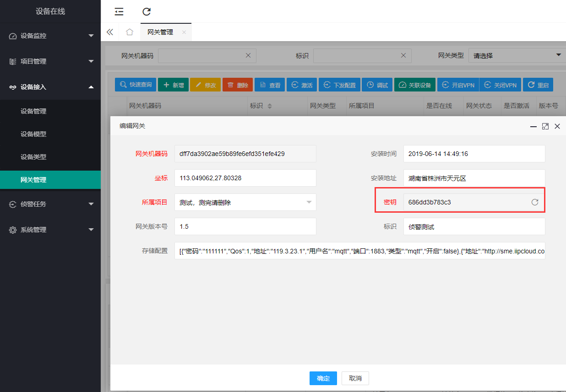The height and width of the screenshot is (392, 566).
Task: Click the 确定 confirm button
Action: [323, 378]
